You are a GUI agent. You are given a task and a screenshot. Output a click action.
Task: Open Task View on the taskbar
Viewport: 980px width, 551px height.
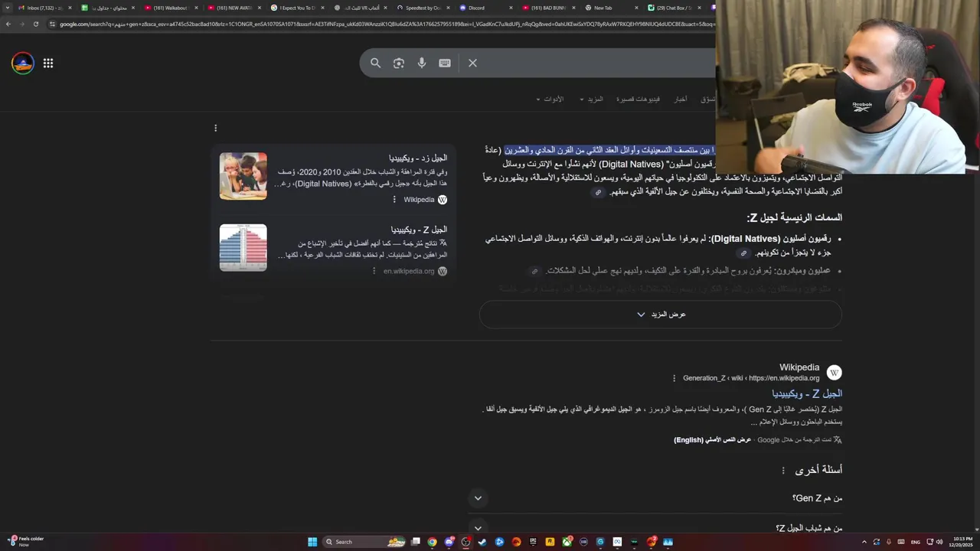(x=415, y=542)
